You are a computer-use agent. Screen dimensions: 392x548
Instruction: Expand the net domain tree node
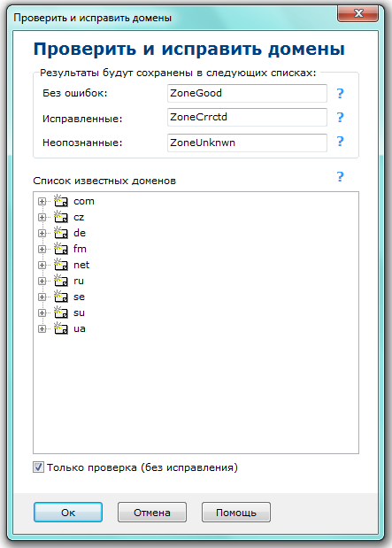pos(42,265)
